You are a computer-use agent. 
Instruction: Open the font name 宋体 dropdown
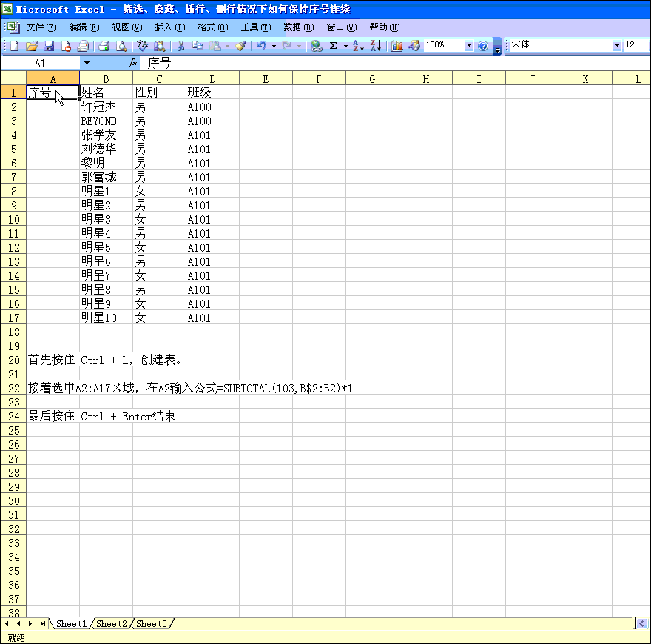(617, 46)
